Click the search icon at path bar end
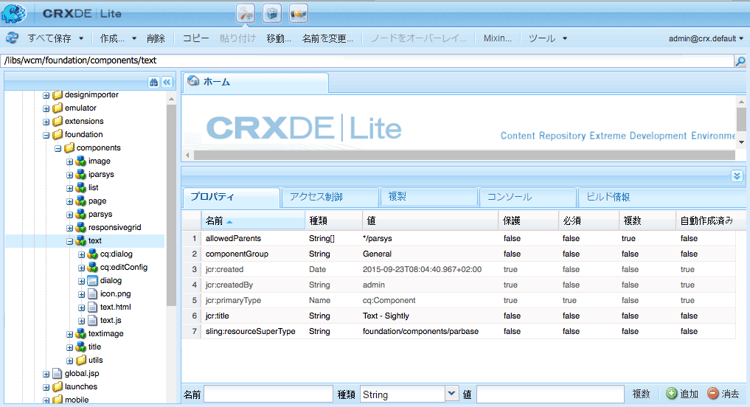 point(740,61)
